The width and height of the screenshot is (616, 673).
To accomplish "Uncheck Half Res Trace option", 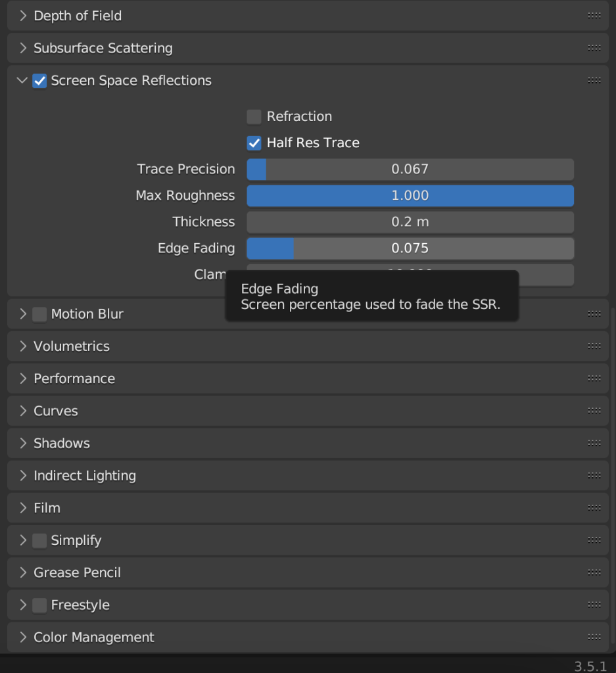I will click(x=254, y=143).
